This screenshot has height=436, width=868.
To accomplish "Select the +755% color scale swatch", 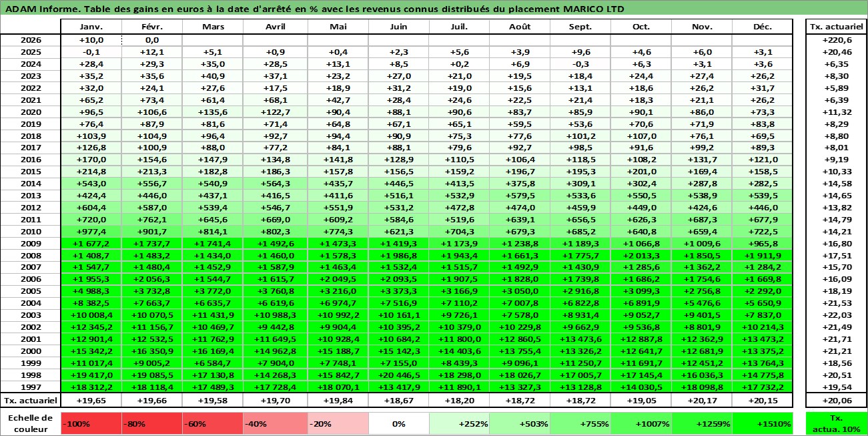I will click(x=580, y=423).
